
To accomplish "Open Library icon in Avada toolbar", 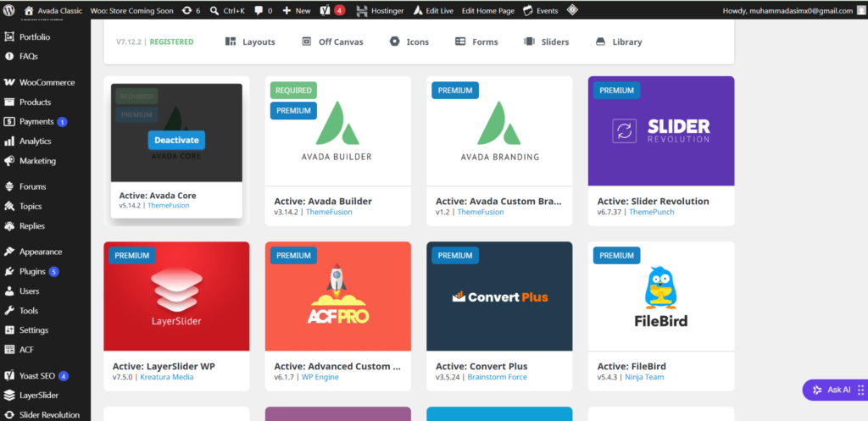I will [x=600, y=42].
